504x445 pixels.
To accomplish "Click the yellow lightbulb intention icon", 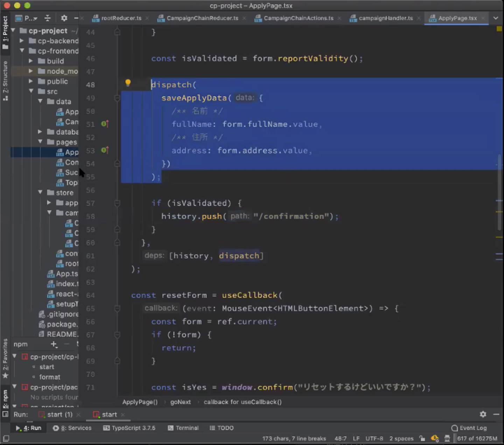I will click(x=128, y=83).
